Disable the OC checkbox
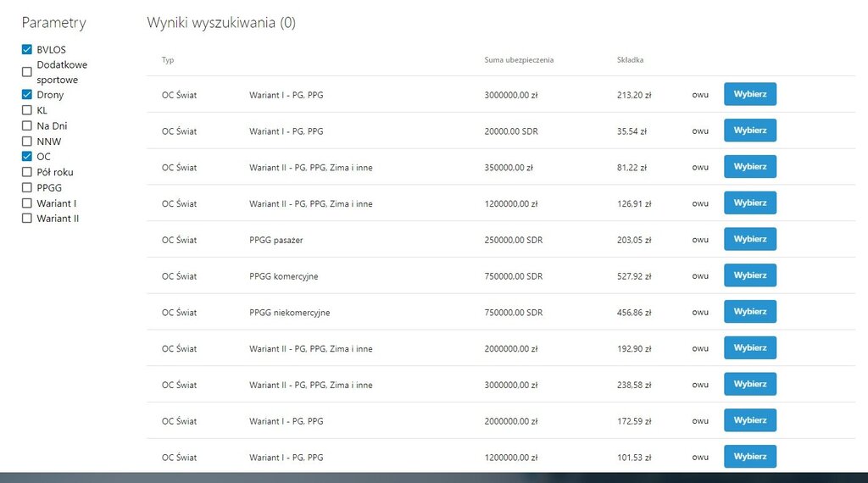Screen dimensions: 868x483 coord(27,157)
